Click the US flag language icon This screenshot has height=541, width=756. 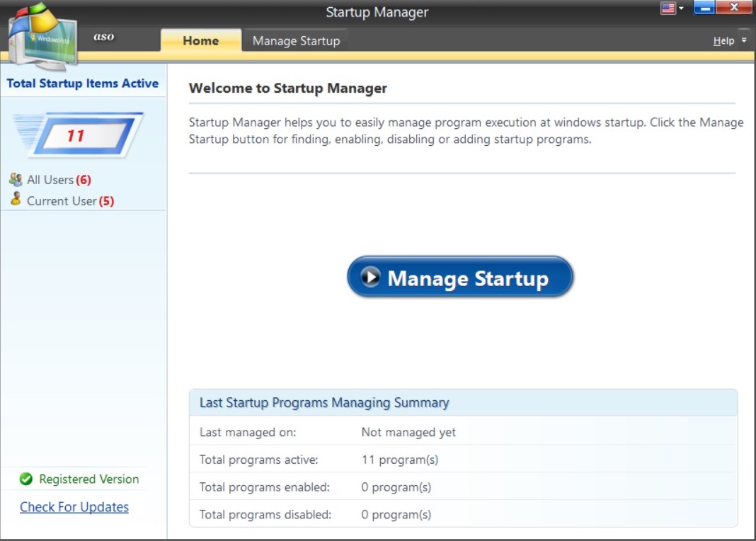pyautogui.click(x=668, y=8)
